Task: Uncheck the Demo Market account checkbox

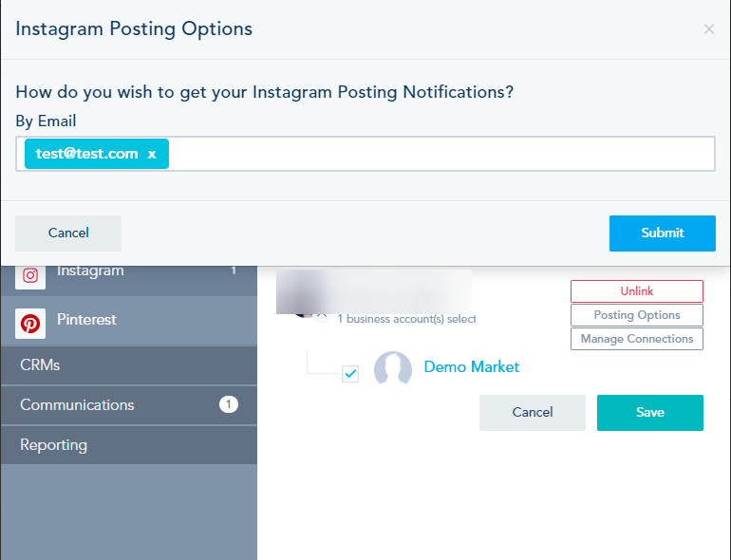Action: click(350, 373)
